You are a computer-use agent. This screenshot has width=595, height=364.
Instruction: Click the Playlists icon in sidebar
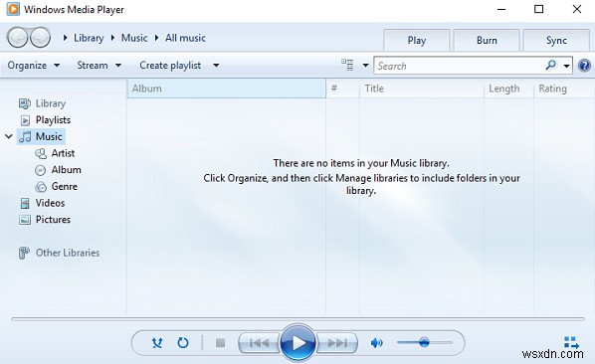[25, 120]
